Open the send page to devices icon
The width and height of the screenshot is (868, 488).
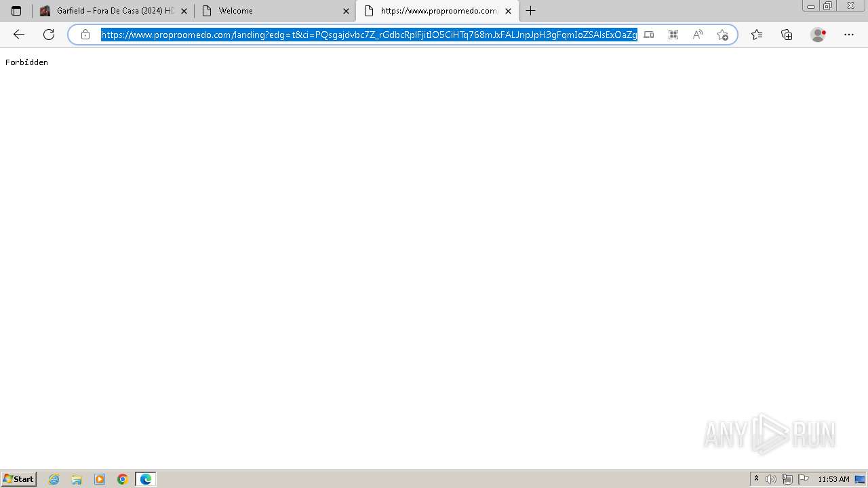coord(649,35)
